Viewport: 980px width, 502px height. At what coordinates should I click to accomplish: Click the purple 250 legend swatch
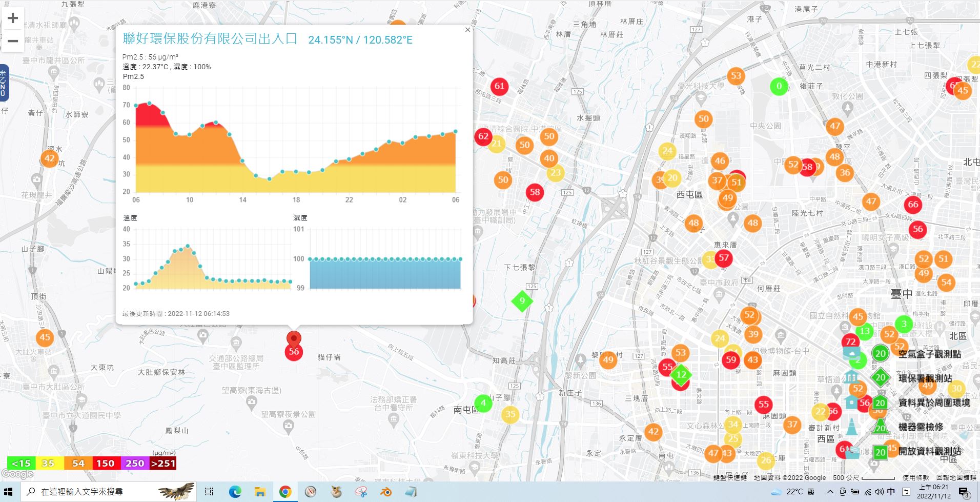(134, 463)
